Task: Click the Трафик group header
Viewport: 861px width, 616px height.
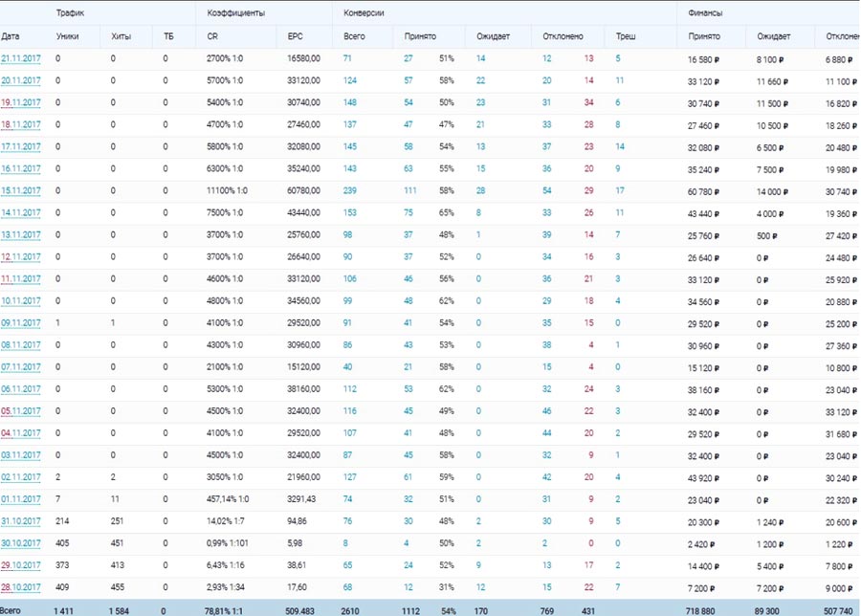Action: click(x=70, y=12)
